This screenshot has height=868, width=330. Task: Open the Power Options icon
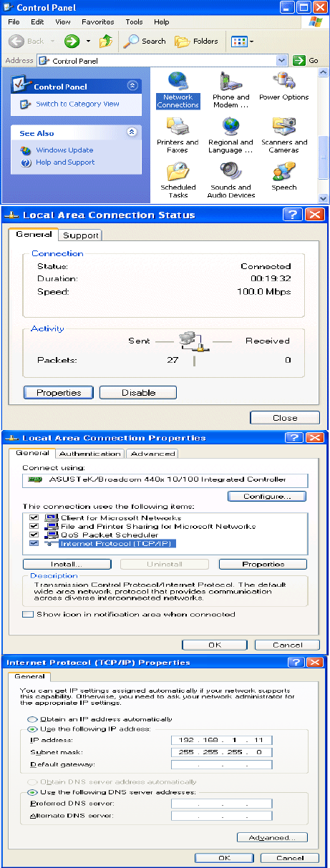(283, 87)
